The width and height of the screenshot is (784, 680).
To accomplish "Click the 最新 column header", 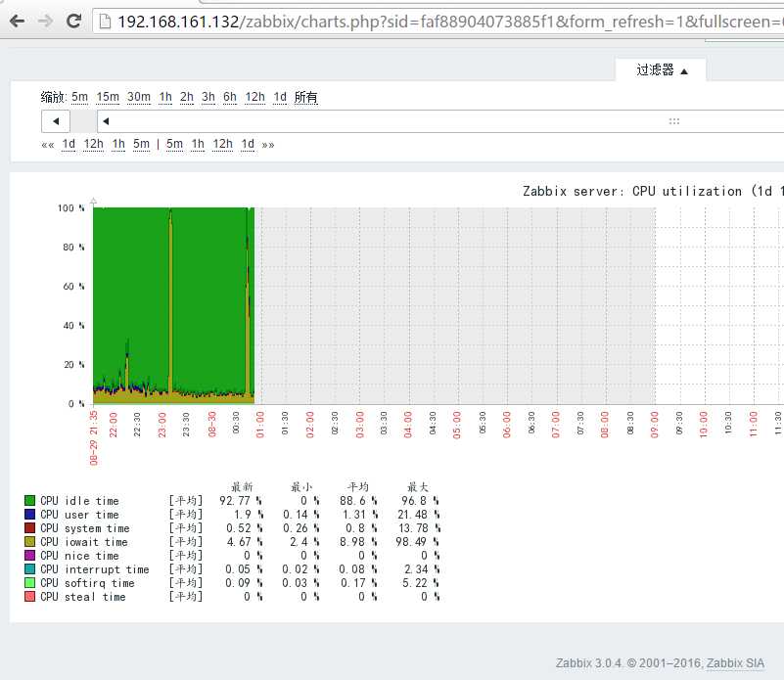I will (242, 486).
